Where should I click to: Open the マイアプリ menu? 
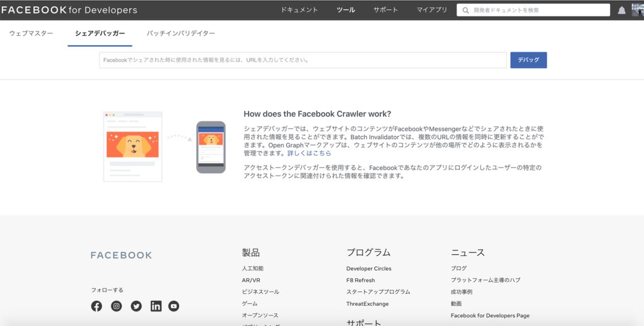tap(431, 10)
